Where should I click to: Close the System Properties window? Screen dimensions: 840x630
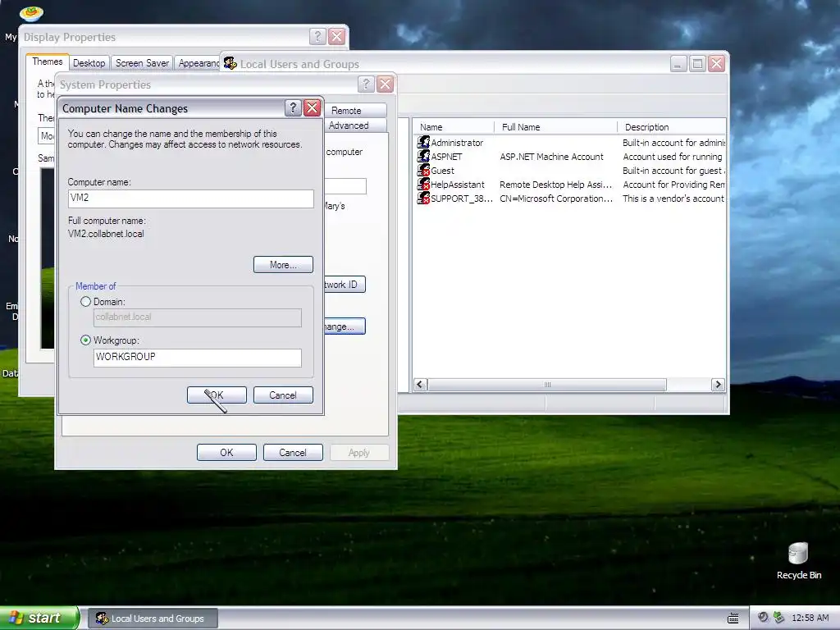tap(386, 84)
